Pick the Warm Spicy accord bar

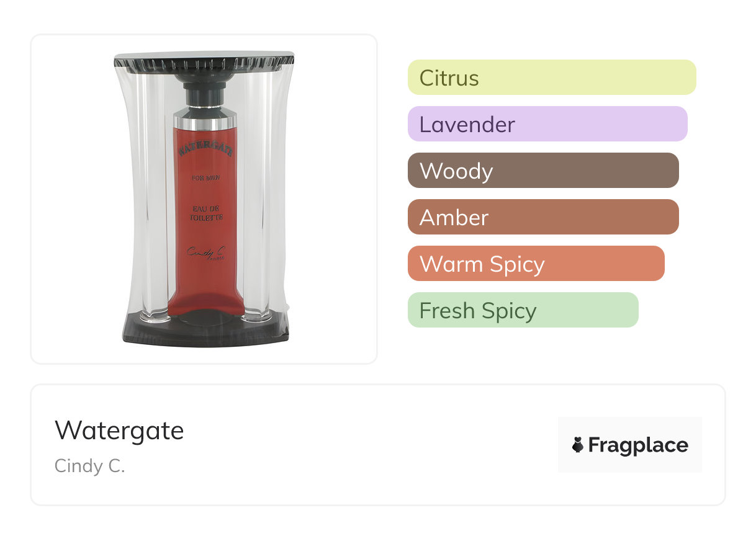(x=536, y=264)
